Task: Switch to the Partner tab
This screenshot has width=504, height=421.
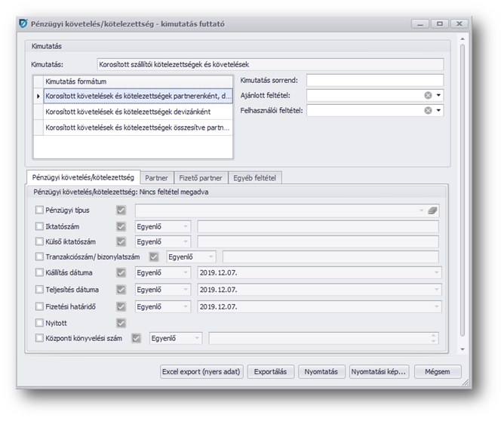Action: click(156, 178)
